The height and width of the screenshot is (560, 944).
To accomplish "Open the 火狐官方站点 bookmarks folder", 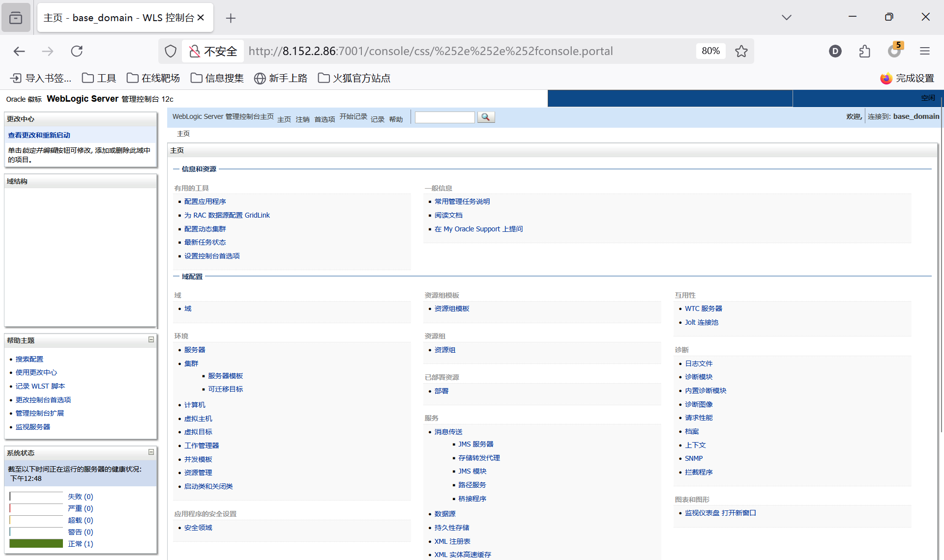I will click(x=354, y=78).
